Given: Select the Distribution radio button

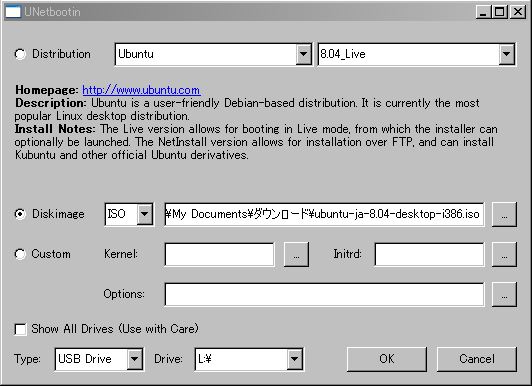Looking at the screenshot, I should click(20, 54).
